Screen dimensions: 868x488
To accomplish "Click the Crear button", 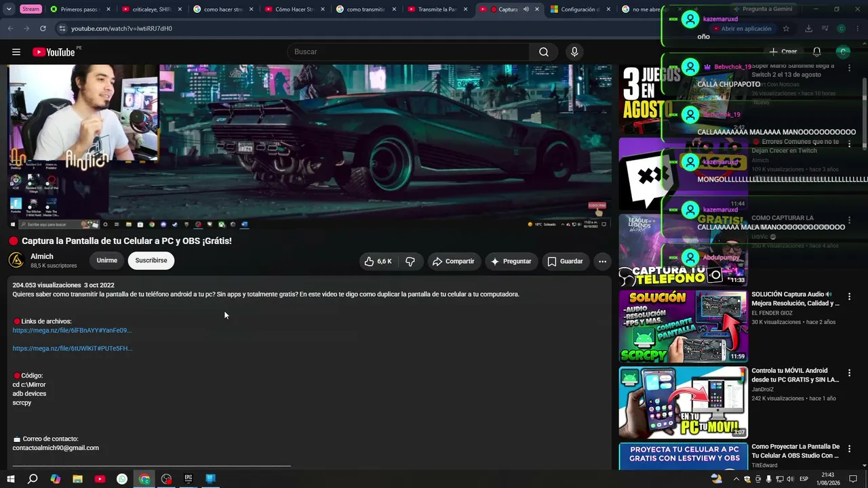I will [783, 52].
